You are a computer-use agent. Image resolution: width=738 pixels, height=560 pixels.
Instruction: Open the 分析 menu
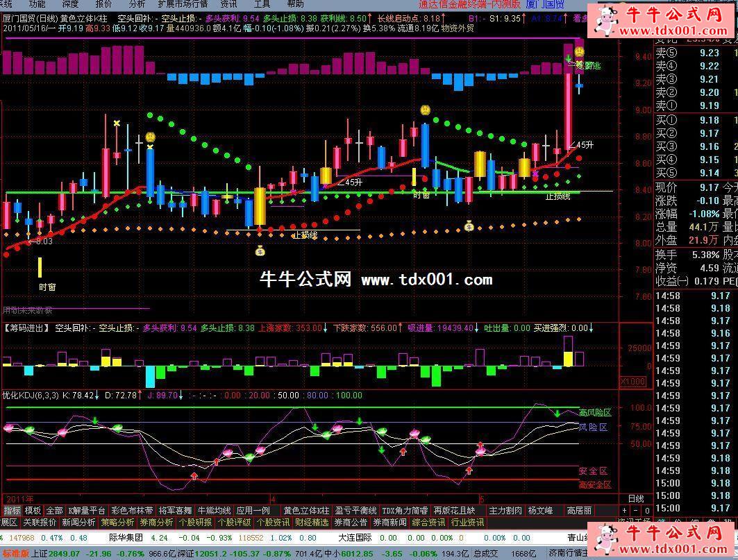pyautogui.click(x=137, y=4)
